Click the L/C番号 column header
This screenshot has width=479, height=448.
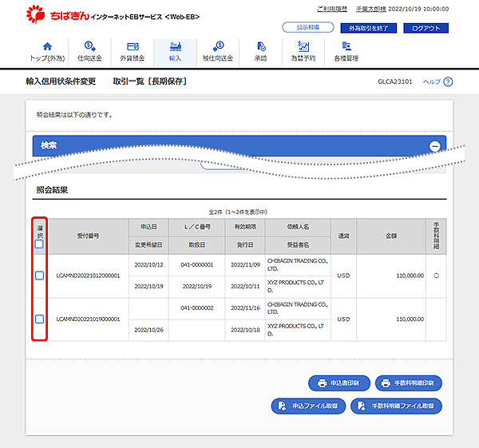point(196,227)
